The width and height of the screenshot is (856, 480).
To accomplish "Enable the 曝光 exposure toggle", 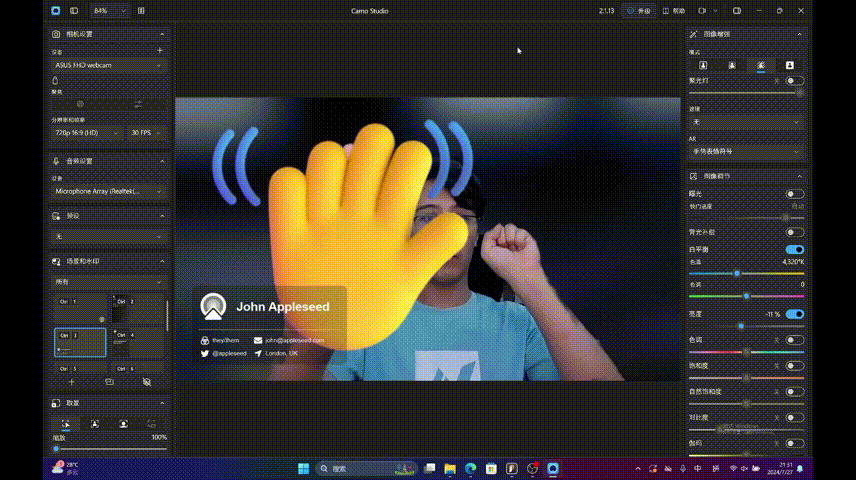I will click(x=794, y=194).
